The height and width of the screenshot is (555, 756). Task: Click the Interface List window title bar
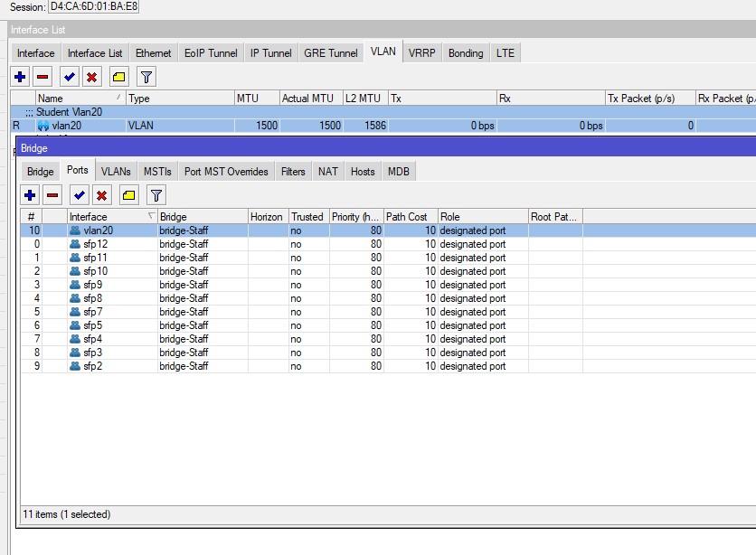coord(383,30)
